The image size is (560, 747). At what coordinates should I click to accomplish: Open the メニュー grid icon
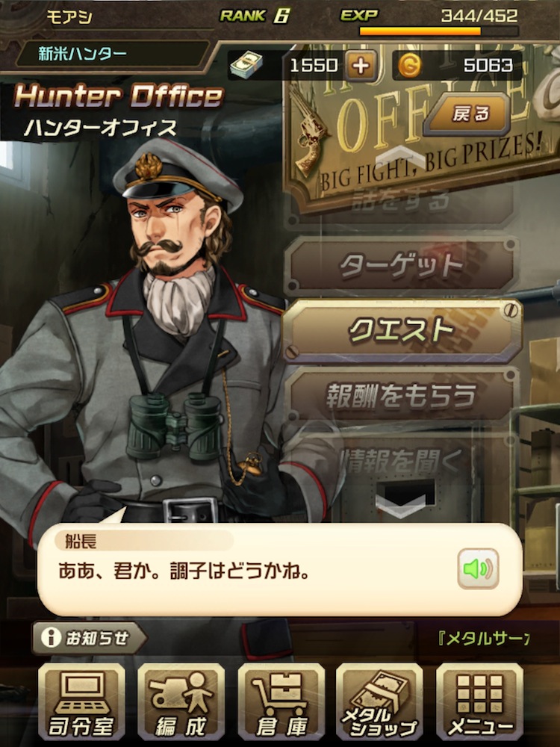click(x=479, y=701)
